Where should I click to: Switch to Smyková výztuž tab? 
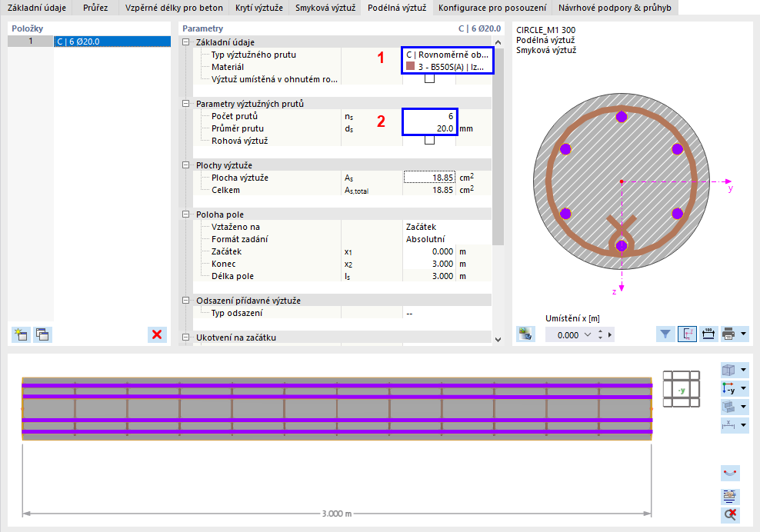point(325,8)
